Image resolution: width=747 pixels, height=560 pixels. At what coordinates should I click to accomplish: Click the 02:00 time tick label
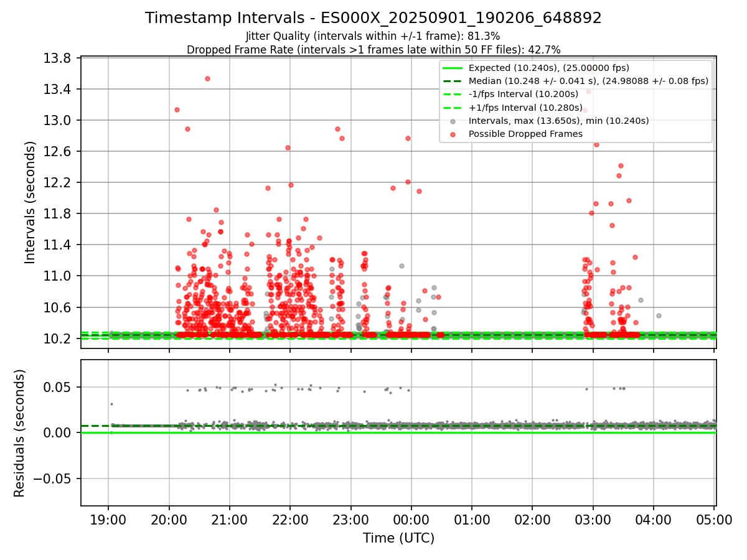532,519
